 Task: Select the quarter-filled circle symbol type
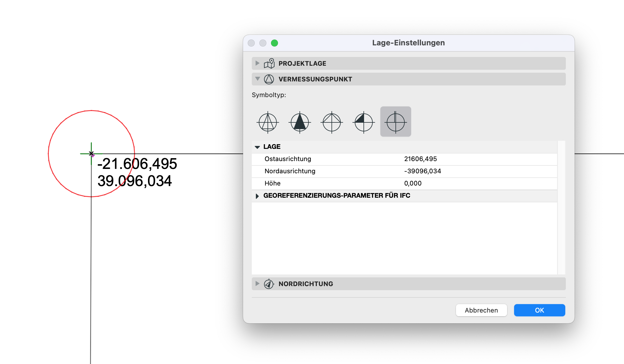pyautogui.click(x=364, y=122)
